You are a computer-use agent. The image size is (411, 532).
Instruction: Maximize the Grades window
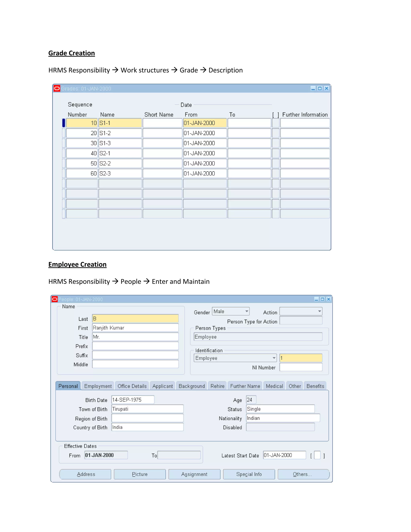click(x=320, y=88)
